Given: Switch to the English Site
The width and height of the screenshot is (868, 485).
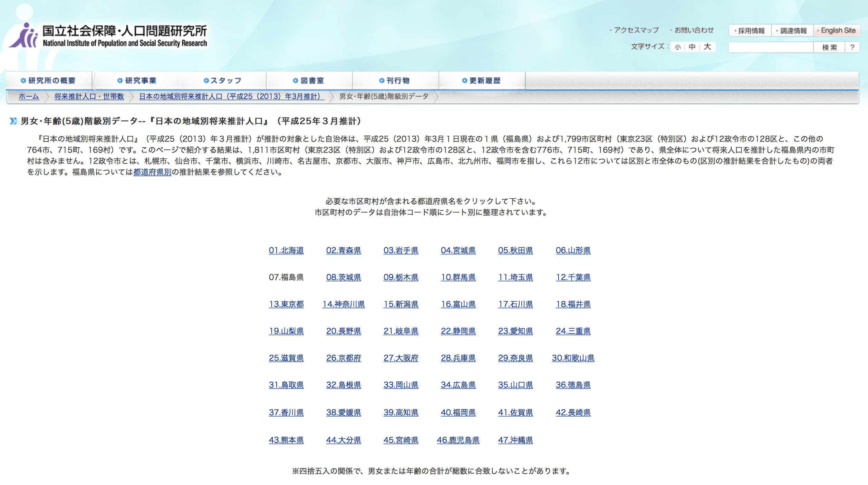Looking at the screenshot, I should [837, 31].
